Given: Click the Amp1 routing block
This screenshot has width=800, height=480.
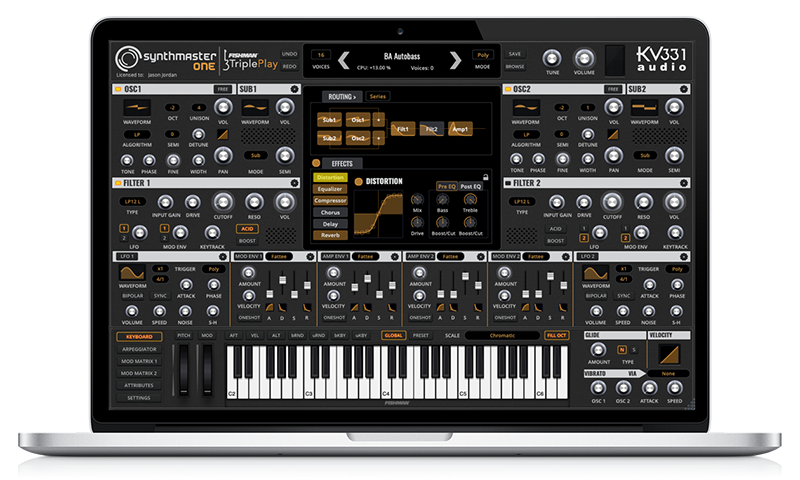Looking at the screenshot, I should [x=460, y=129].
